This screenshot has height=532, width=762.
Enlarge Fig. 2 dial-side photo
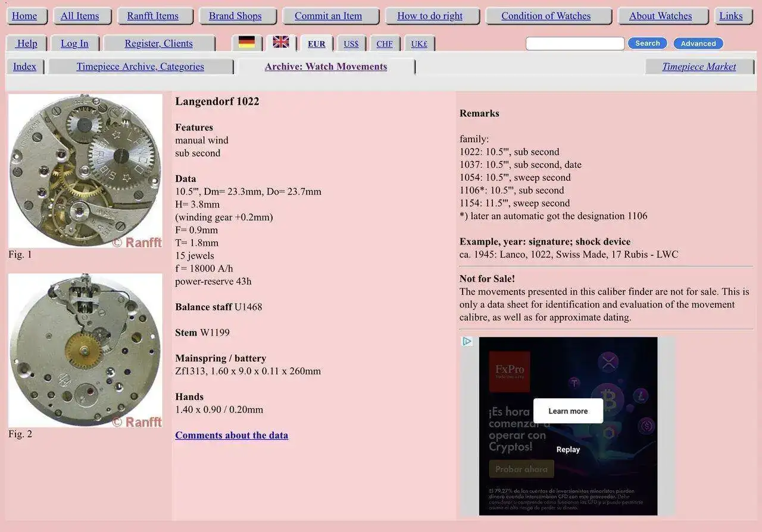85,351
